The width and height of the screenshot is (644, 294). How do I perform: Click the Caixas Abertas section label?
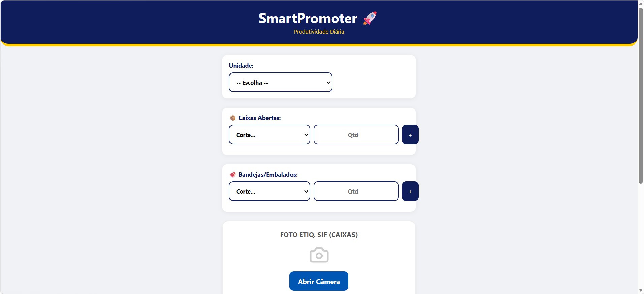click(259, 118)
